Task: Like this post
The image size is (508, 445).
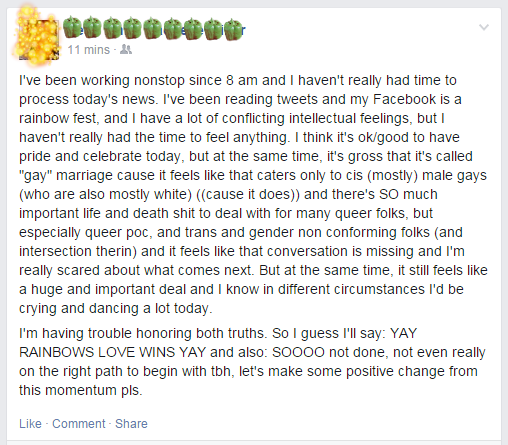Action: [x=30, y=424]
